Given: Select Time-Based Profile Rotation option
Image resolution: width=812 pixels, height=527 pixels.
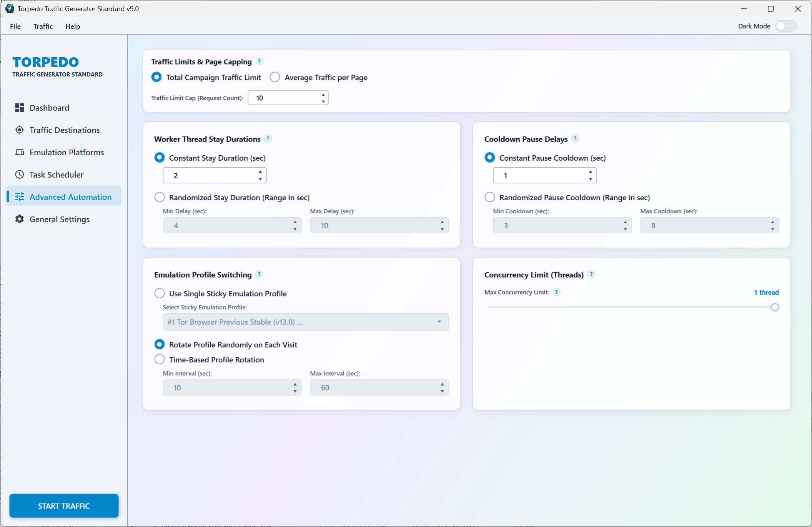Looking at the screenshot, I should (160, 359).
